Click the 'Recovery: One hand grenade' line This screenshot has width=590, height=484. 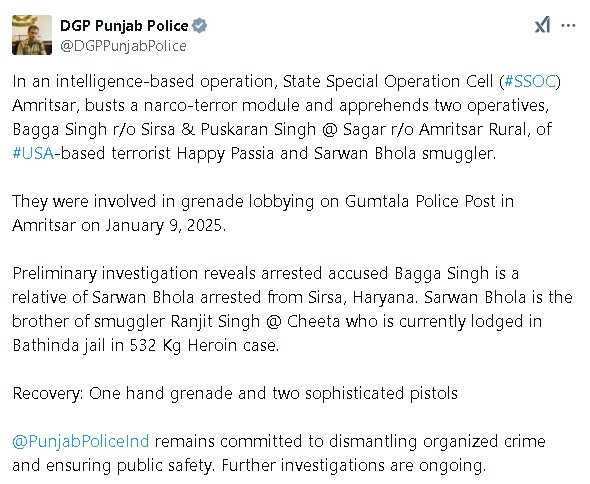click(235, 393)
